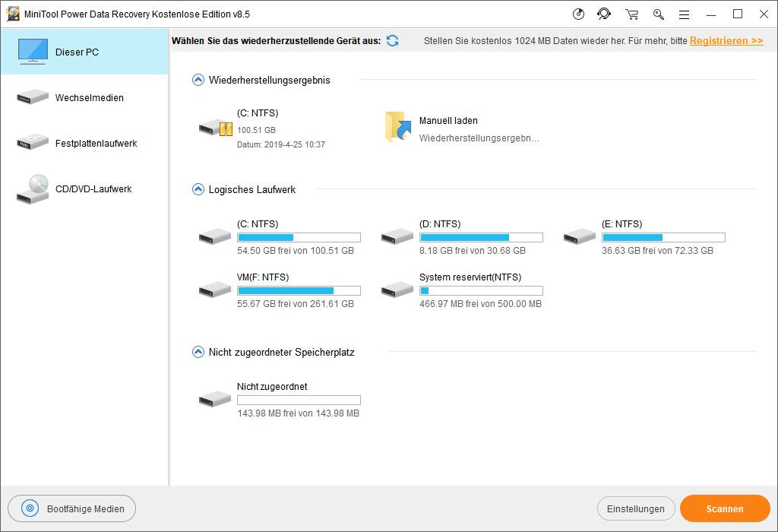Collapse Nicht zugeordneter Speicherplatz section

pos(198,352)
